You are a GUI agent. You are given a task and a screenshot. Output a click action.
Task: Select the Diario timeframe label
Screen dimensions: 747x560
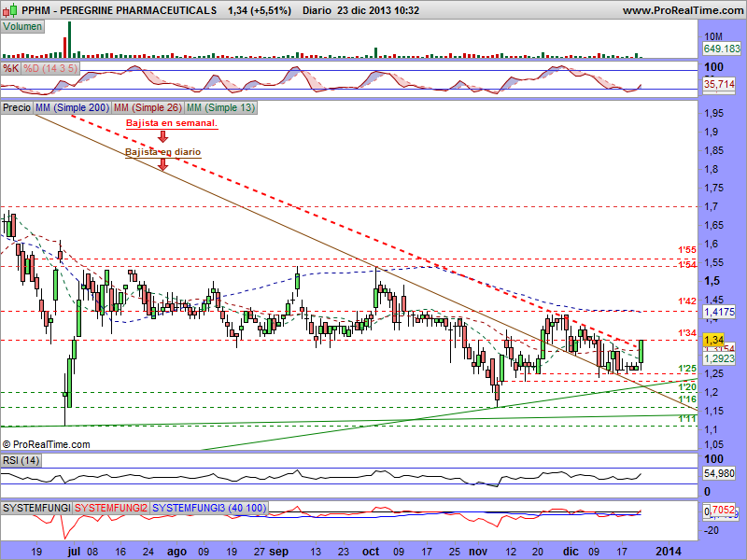tap(317, 10)
